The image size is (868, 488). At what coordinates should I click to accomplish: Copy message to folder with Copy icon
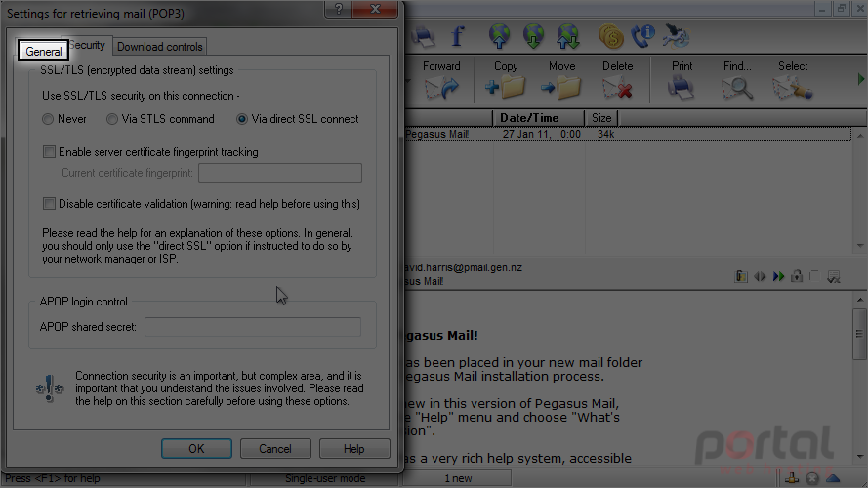point(505,88)
